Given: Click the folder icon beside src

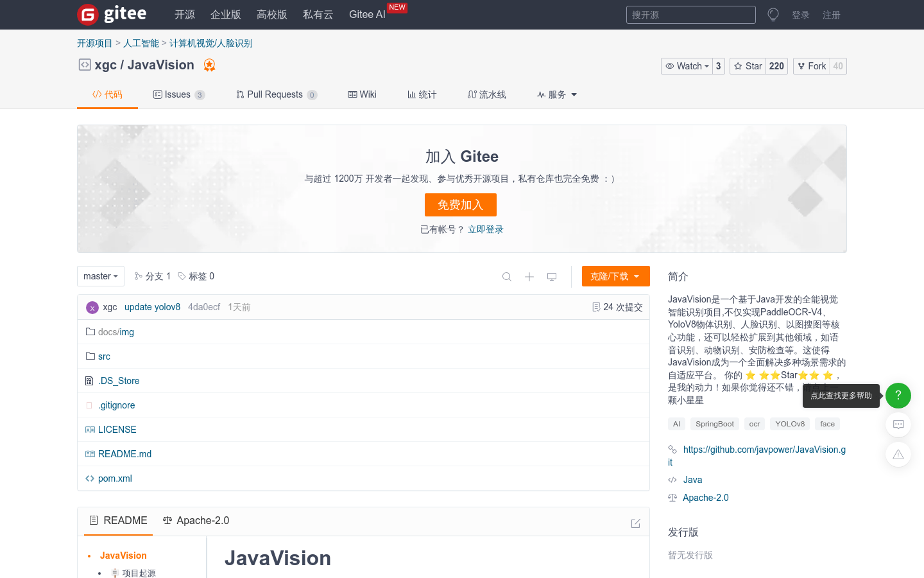Looking at the screenshot, I should [90, 356].
